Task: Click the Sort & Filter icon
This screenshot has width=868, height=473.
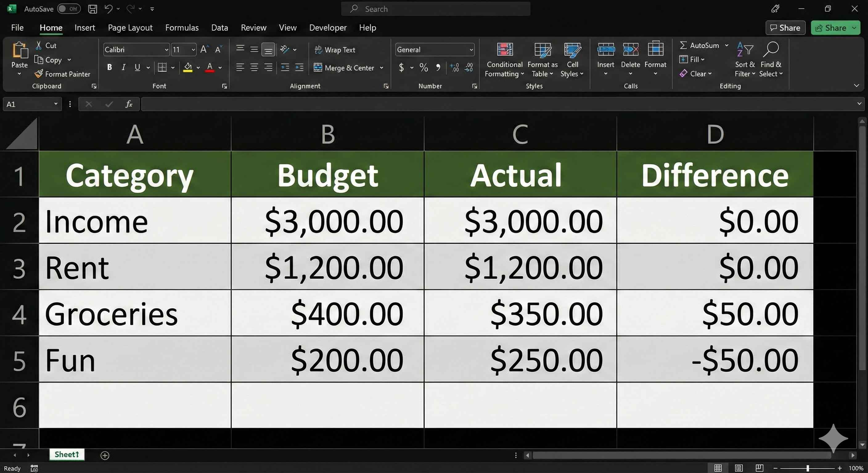Action: 745,50
